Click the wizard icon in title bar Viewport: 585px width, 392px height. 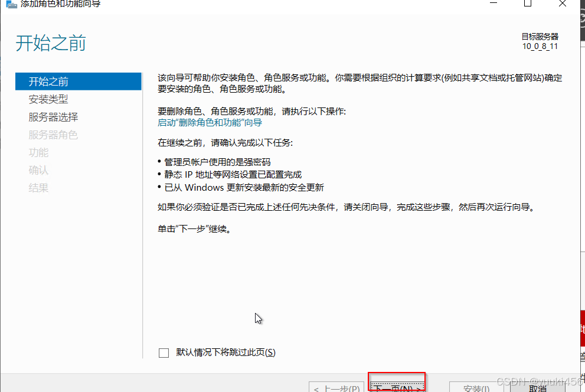[x=12, y=4]
